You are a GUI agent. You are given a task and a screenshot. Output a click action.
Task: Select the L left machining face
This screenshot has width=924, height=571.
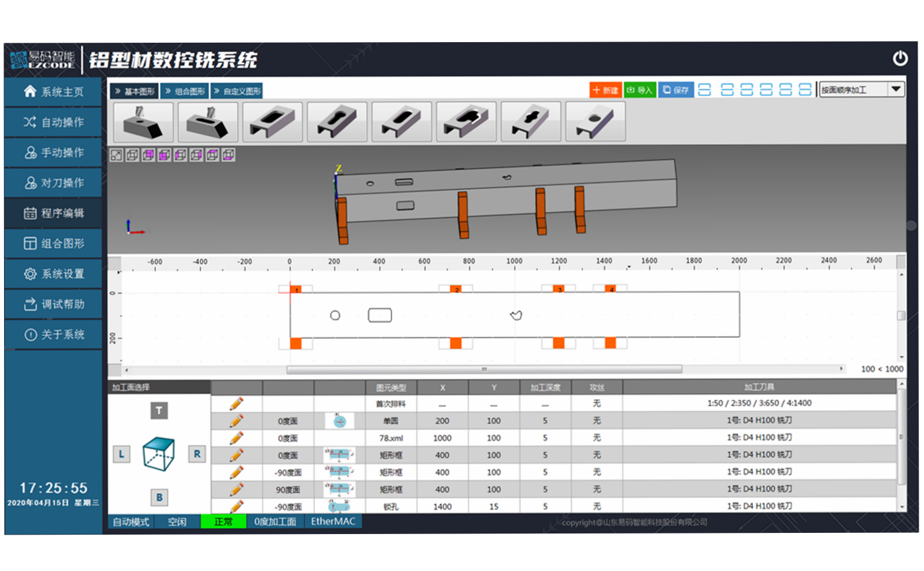121,454
